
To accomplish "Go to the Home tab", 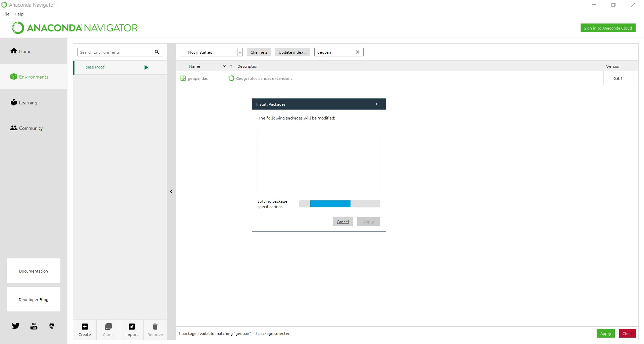I will pos(34,51).
